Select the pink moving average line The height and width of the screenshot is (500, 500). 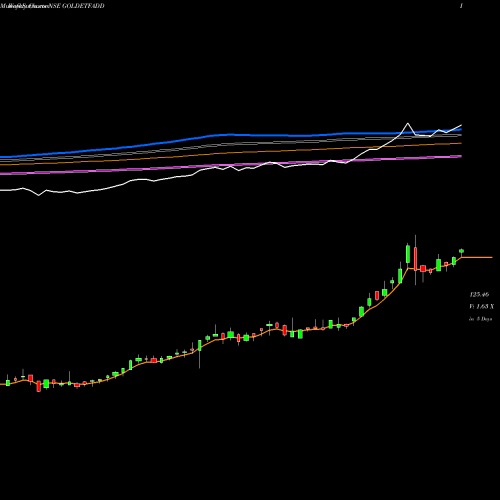coord(230,165)
